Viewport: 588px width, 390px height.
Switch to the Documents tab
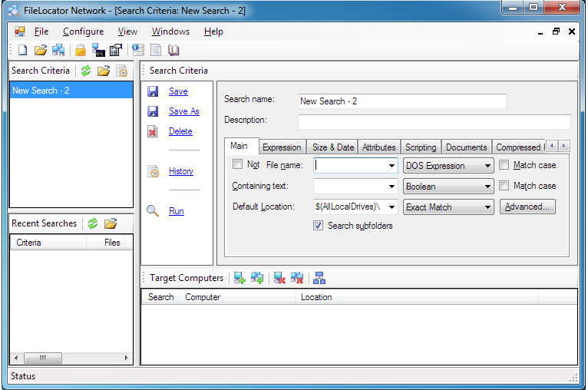pos(467,147)
